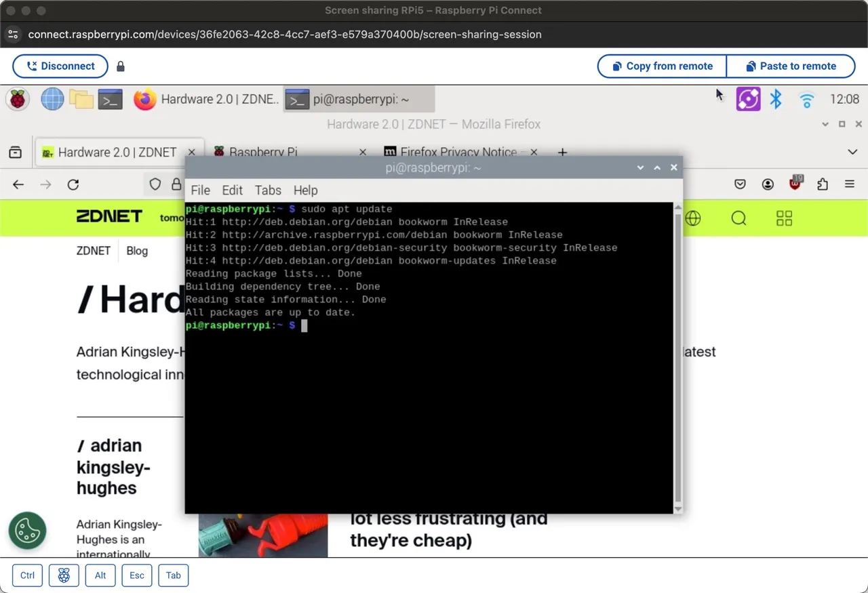Open the Firefox extensions puzzle icon
868x593 pixels.
tap(823, 184)
